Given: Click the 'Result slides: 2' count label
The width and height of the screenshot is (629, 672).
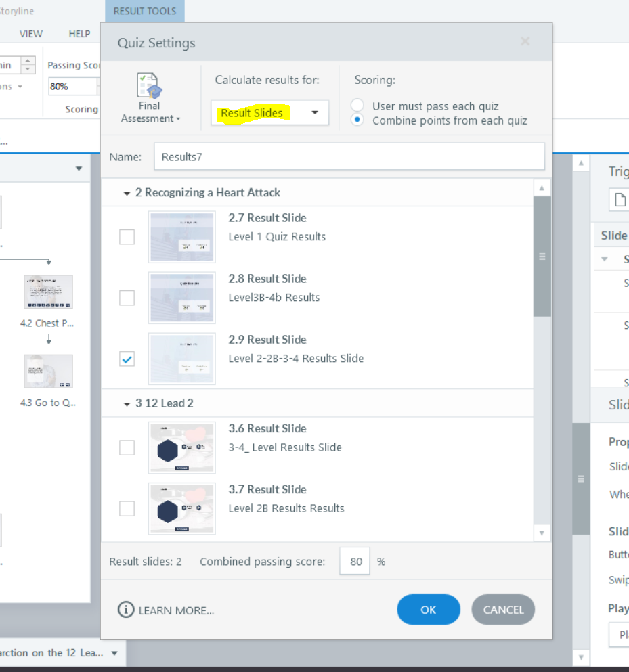Looking at the screenshot, I should [146, 562].
